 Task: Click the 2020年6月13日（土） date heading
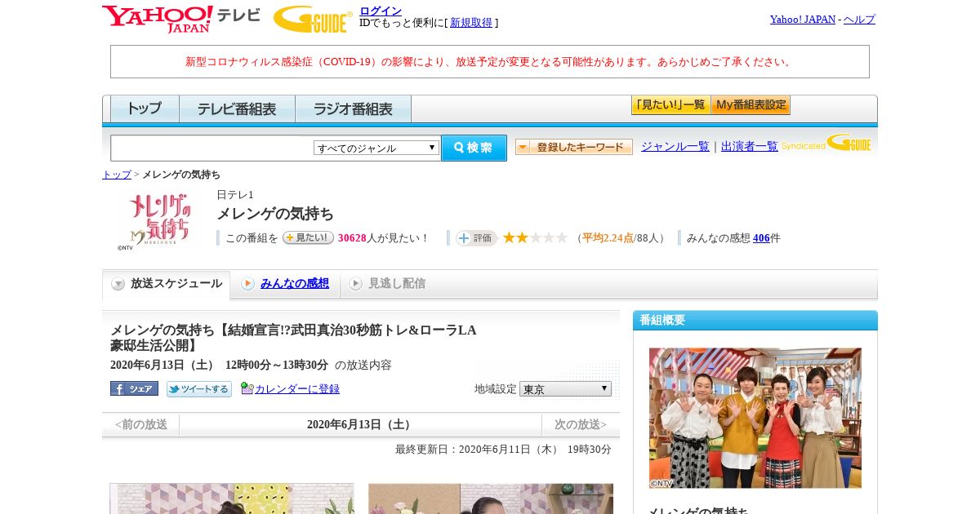360,424
